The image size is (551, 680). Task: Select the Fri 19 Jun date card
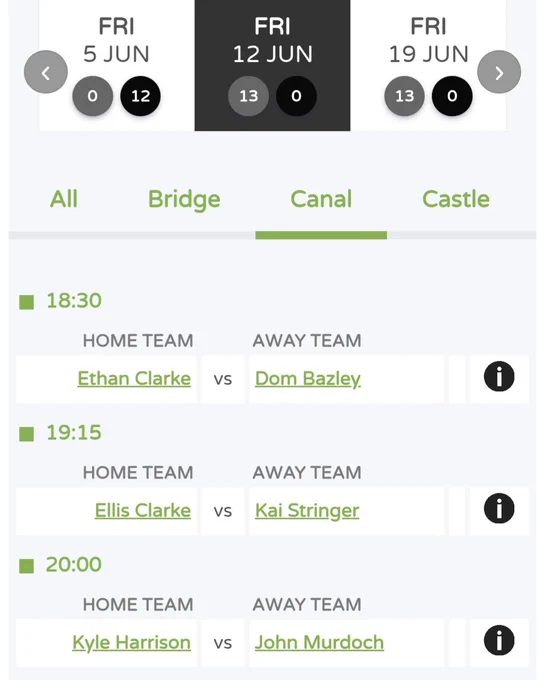pos(428,65)
